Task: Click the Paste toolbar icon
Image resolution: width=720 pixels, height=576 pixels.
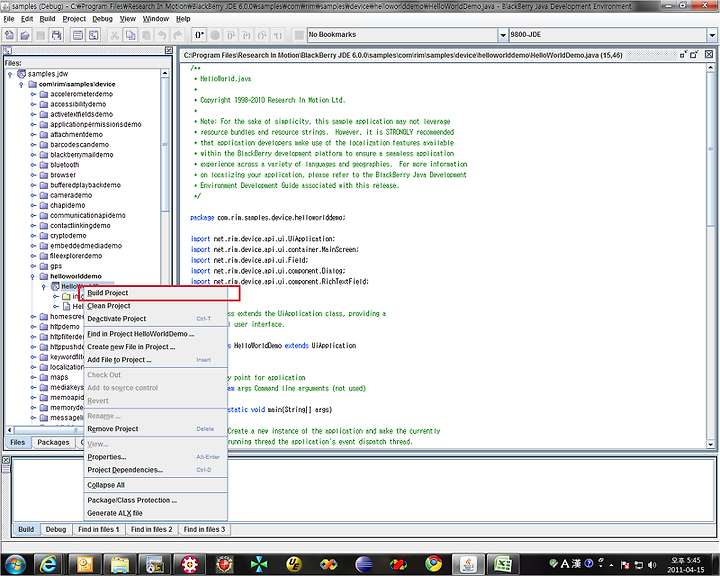Action: (x=146, y=35)
